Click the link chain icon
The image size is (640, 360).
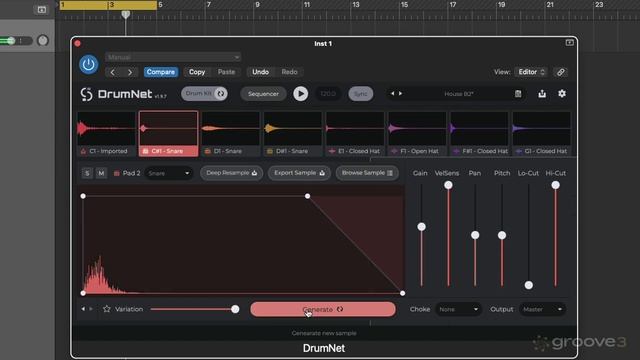(x=561, y=72)
